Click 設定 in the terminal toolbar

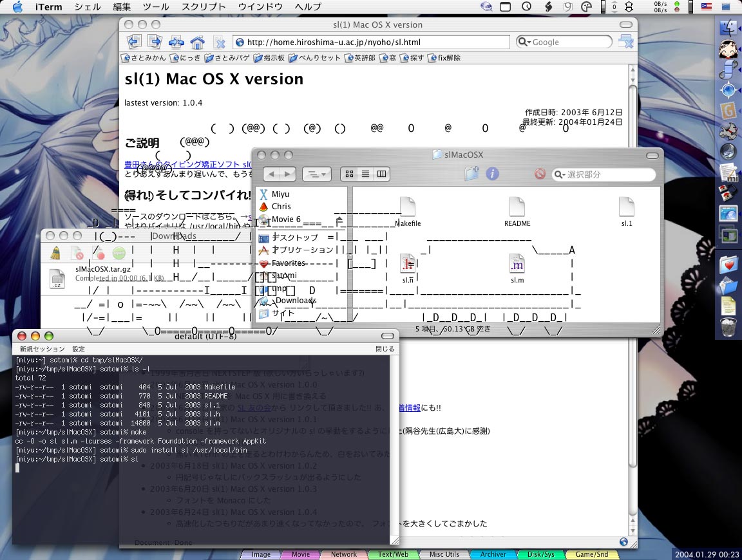(79, 349)
